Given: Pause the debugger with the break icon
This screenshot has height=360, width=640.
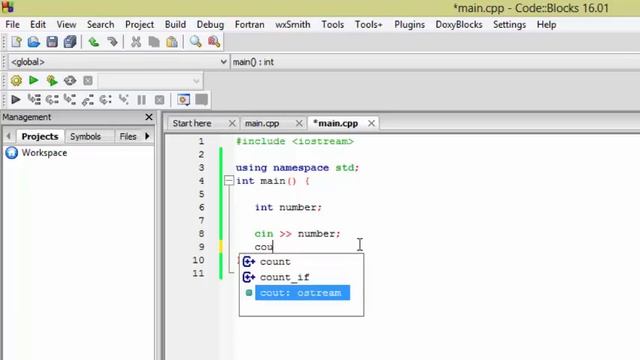Looking at the screenshot, I should click(x=142, y=100).
